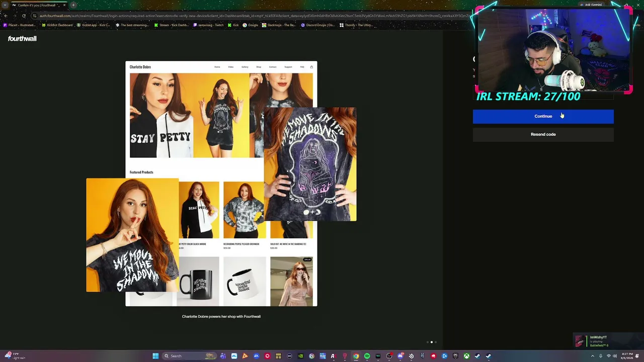
Task: Open the Xbox app from the taskbar
Action: pos(466,356)
